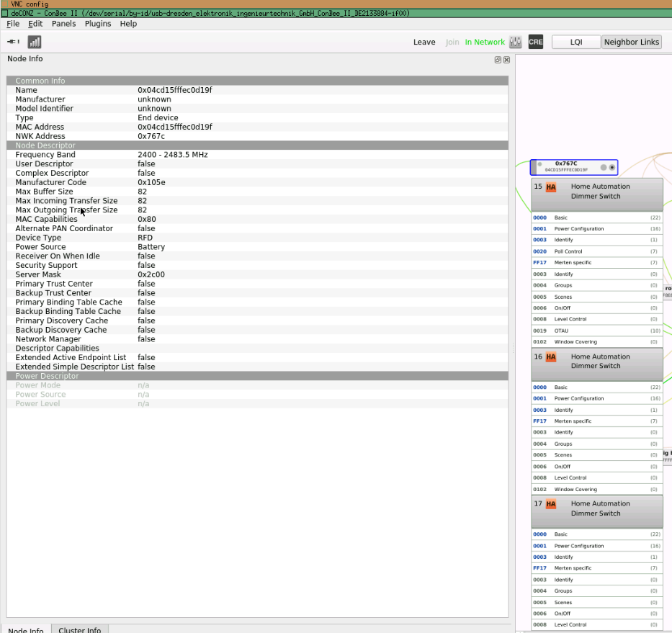
Task: Open the network settings sliders icon
Action: 515,42
